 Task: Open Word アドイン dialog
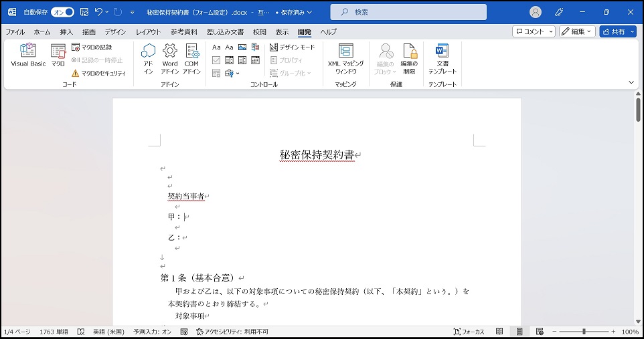(169, 59)
